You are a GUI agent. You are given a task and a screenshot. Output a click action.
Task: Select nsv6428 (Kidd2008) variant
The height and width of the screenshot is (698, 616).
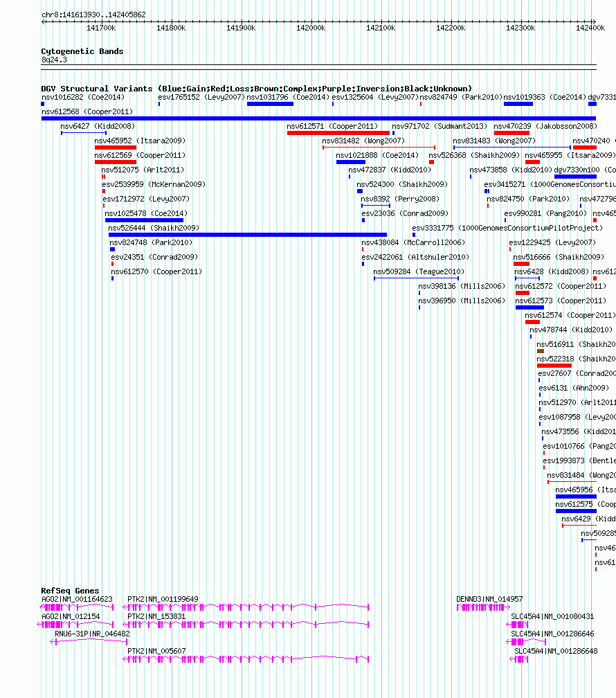coord(552,271)
